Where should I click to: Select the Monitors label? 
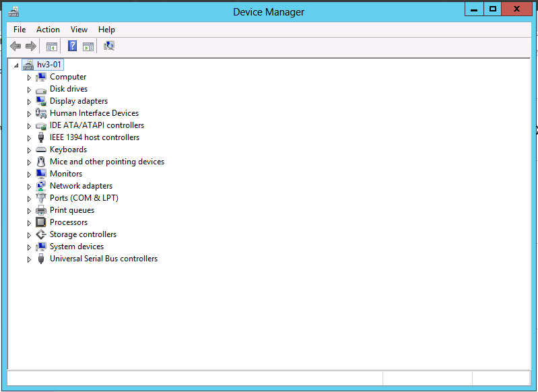click(x=66, y=174)
